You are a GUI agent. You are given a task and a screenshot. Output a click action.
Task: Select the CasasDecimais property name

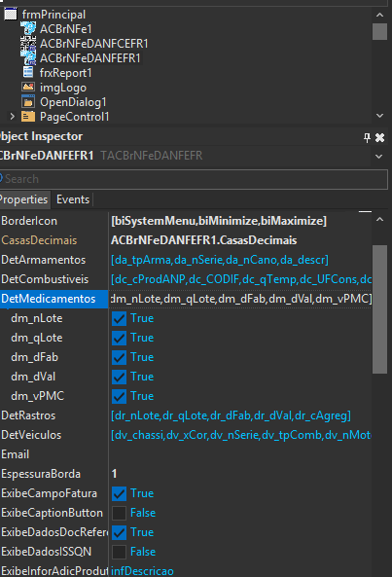tap(39, 240)
